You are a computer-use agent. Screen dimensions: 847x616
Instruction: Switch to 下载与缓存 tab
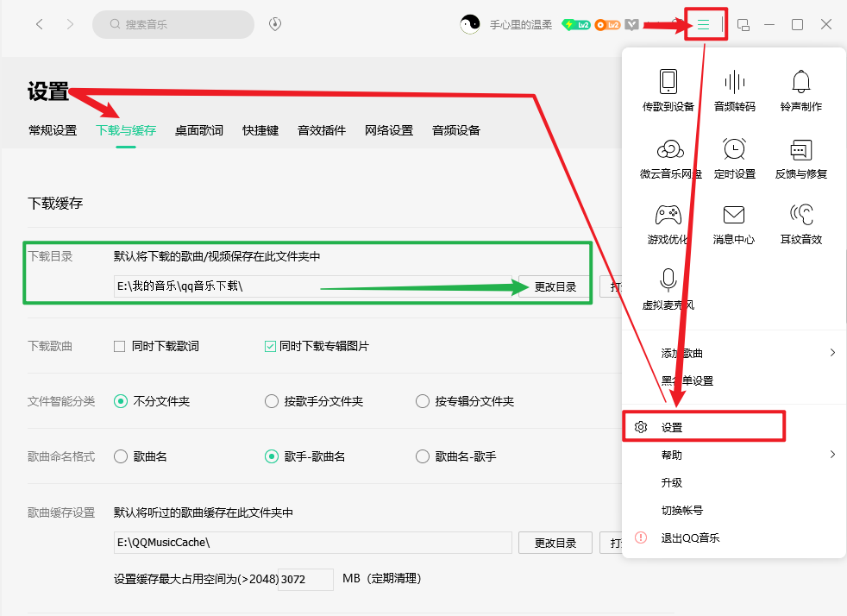pos(126,130)
